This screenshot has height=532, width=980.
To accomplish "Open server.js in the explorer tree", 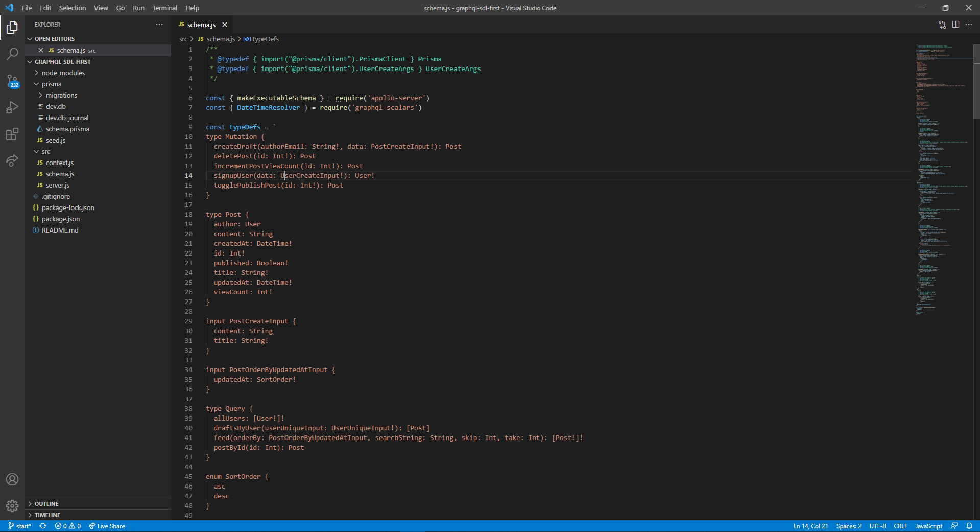I will point(98,185).
